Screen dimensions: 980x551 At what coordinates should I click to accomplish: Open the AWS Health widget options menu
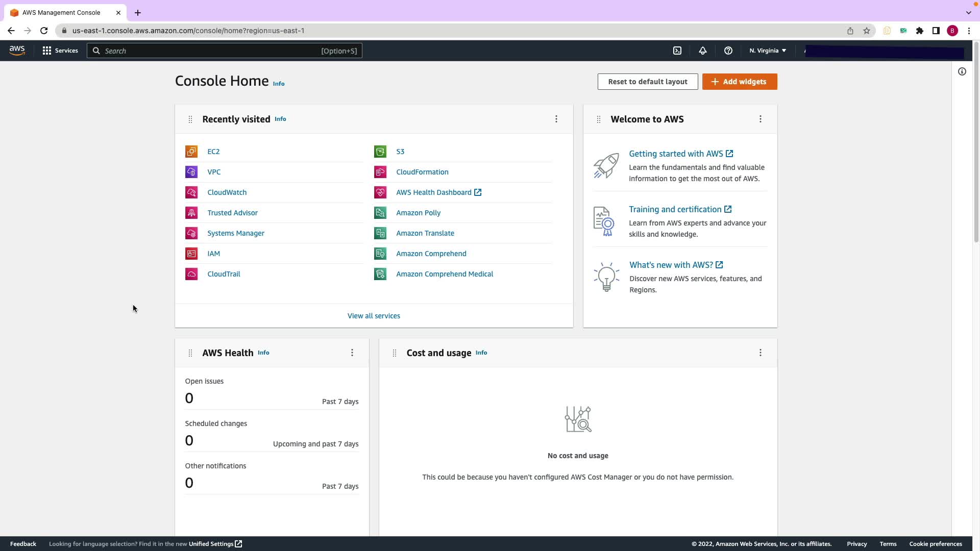pyautogui.click(x=352, y=353)
